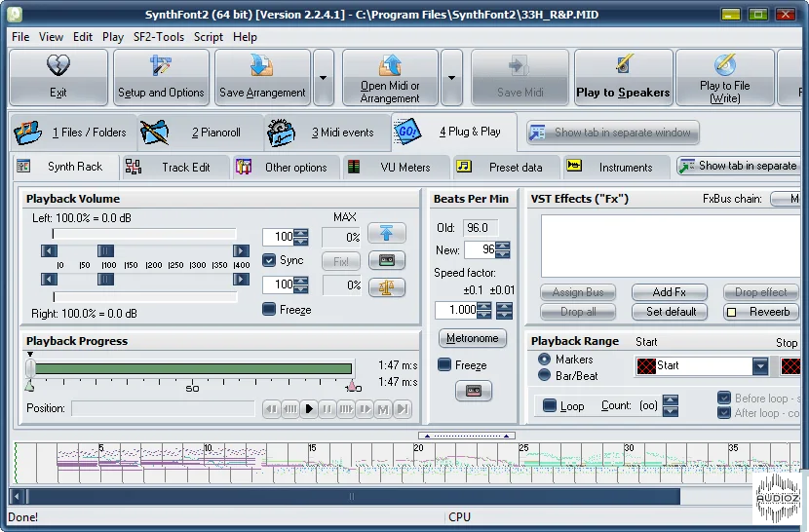809x532 pixels.
Task: Click the Save Arrangement toolbar button
Action: pos(262,77)
